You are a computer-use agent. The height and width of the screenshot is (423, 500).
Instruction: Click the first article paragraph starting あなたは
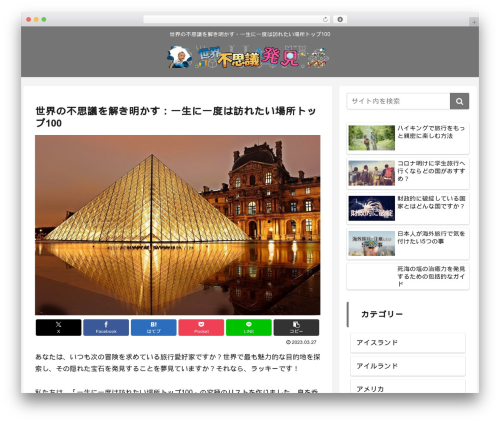click(x=178, y=363)
